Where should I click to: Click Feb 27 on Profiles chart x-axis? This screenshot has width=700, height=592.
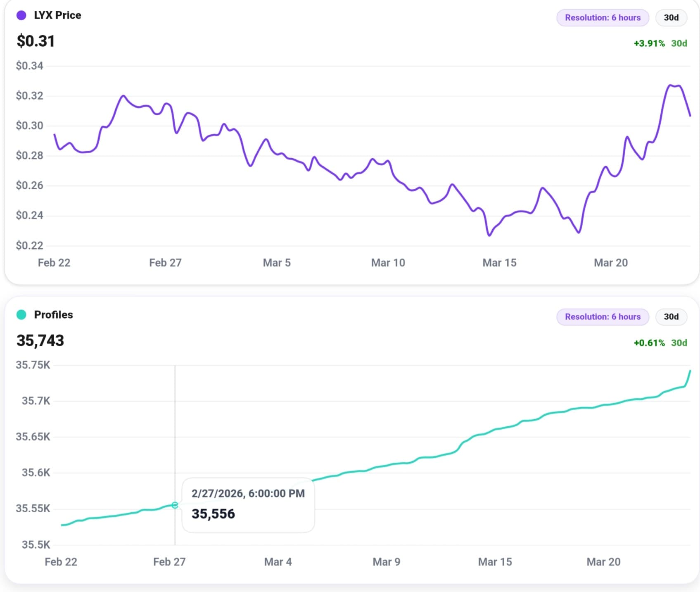tap(169, 562)
